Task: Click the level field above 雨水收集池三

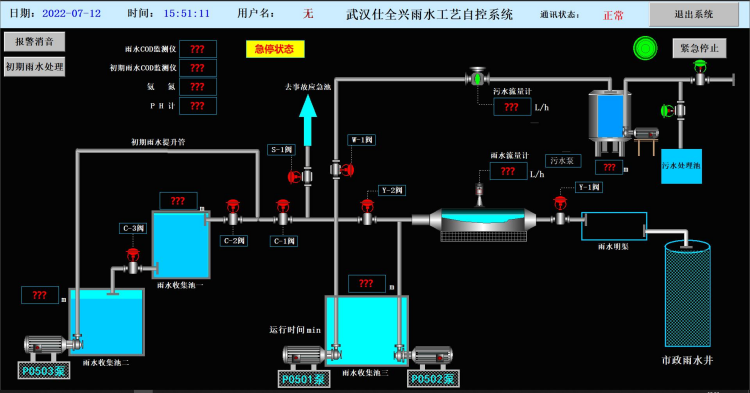Action: tap(366, 284)
